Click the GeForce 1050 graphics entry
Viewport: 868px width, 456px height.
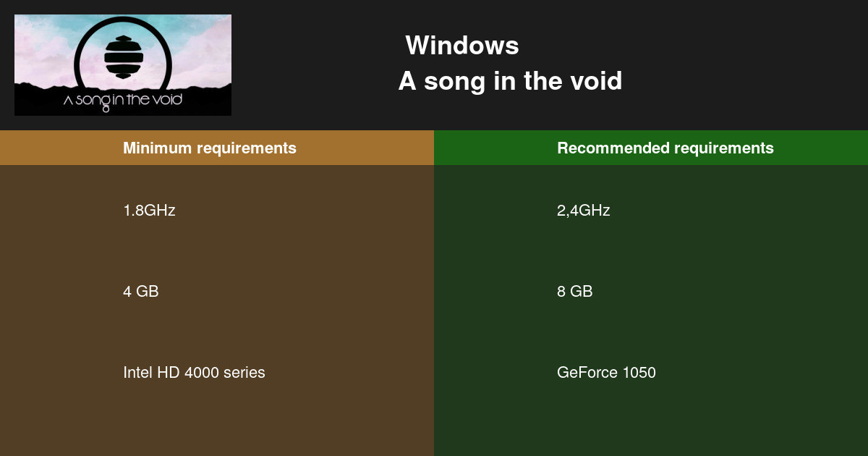click(x=606, y=373)
